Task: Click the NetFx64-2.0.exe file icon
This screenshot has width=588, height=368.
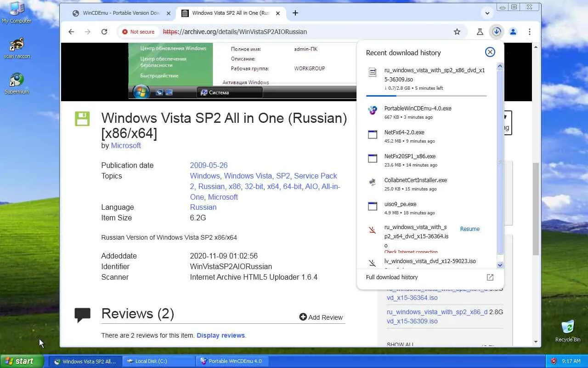Action: tap(373, 134)
